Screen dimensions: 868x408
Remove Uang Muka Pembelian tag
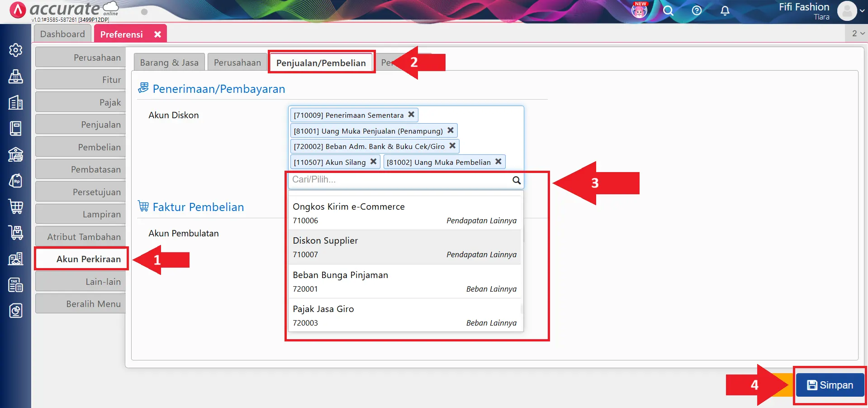pos(498,162)
